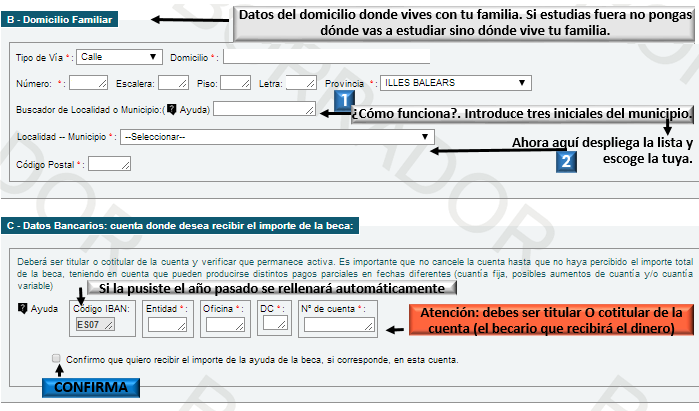Click the Código Postal input field
The image size is (699, 411).
tap(109, 164)
